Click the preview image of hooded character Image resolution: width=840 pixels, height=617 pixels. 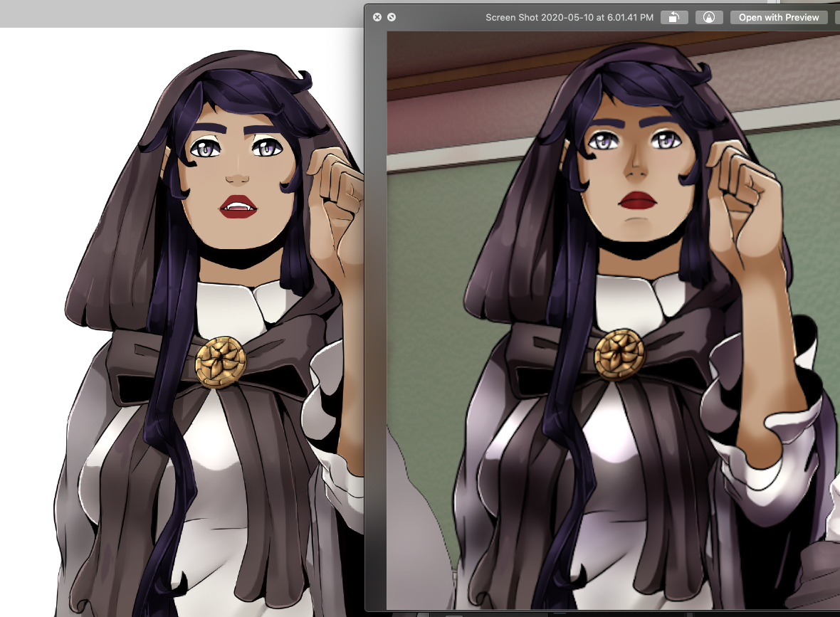pos(614,320)
